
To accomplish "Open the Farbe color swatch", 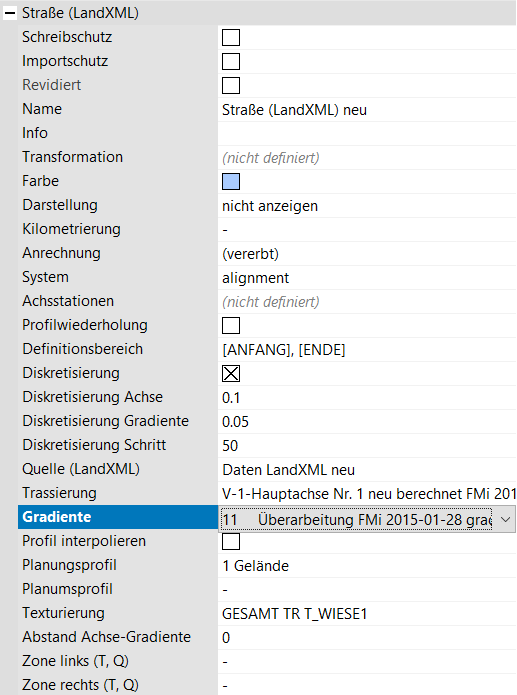I will (231, 182).
